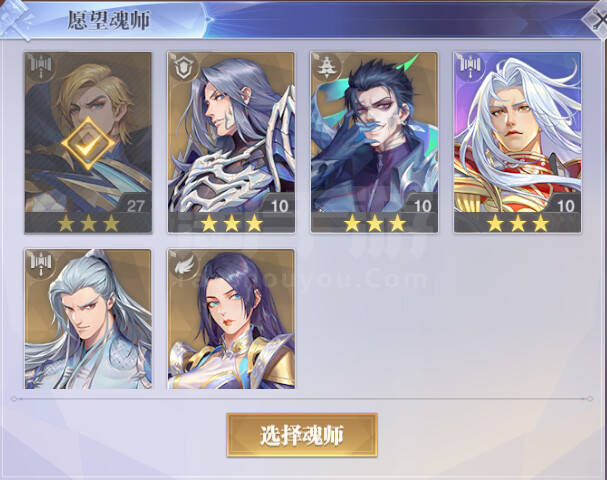This screenshot has height=480, width=607.
Task: Click the attack class icon on blonde hero card
Action: [40, 68]
